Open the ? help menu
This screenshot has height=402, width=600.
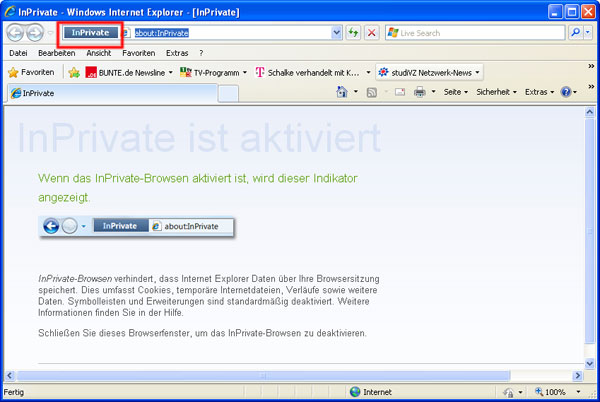(201, 53)
